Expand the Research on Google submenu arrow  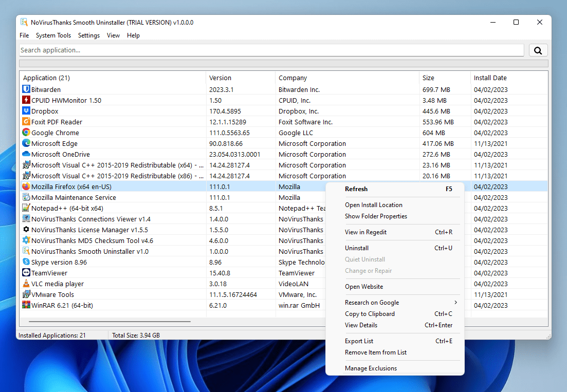pos(455,303)
